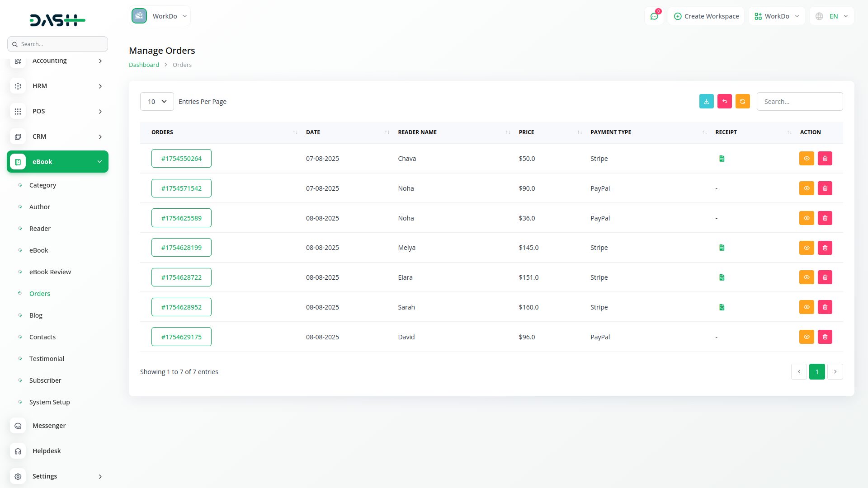Viewport: 868px width, 488px height.
Task: Click the orange refresh reload icon
Action: (742, 102)
